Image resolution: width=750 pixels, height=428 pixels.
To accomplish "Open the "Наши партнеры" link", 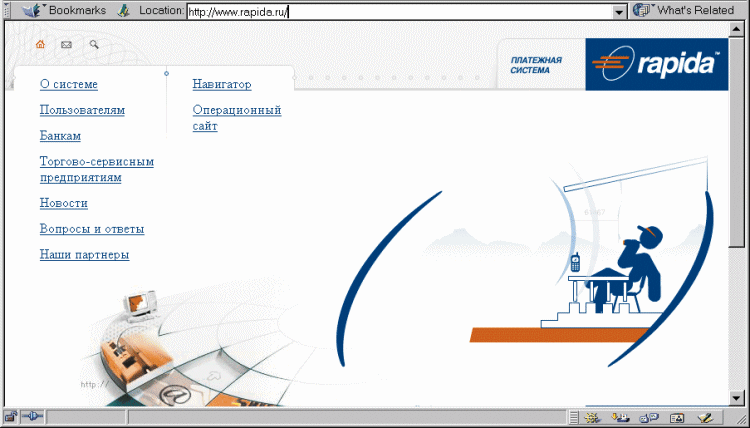I will click(x=84, y=255).
